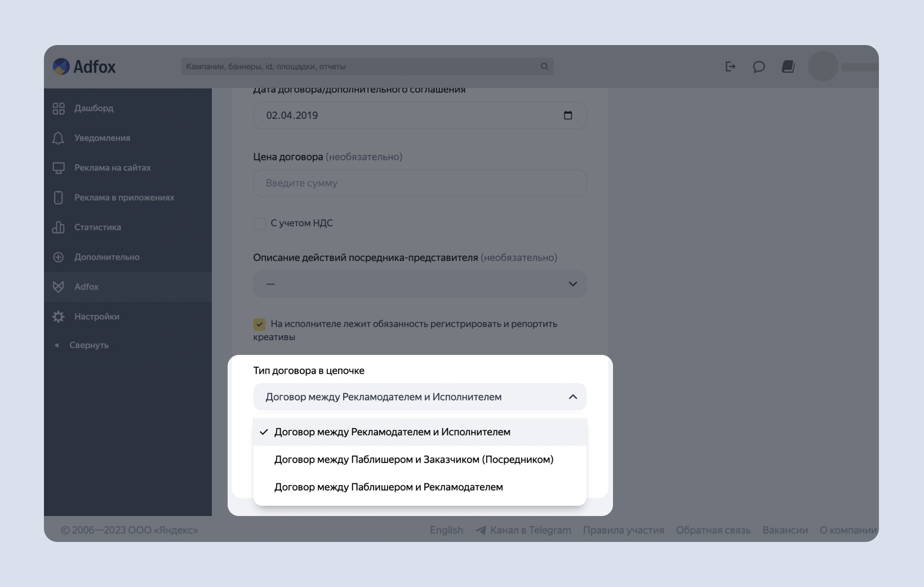Click the search magnifier icon
The height and width of the screenshot is (587, 924).
[544, 66]
